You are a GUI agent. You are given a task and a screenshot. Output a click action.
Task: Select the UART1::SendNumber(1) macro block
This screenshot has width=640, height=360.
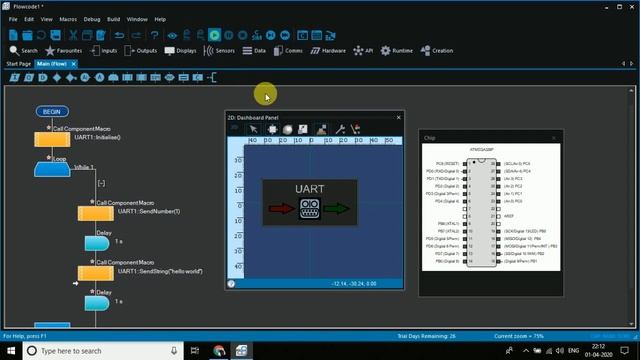point(96,213)
